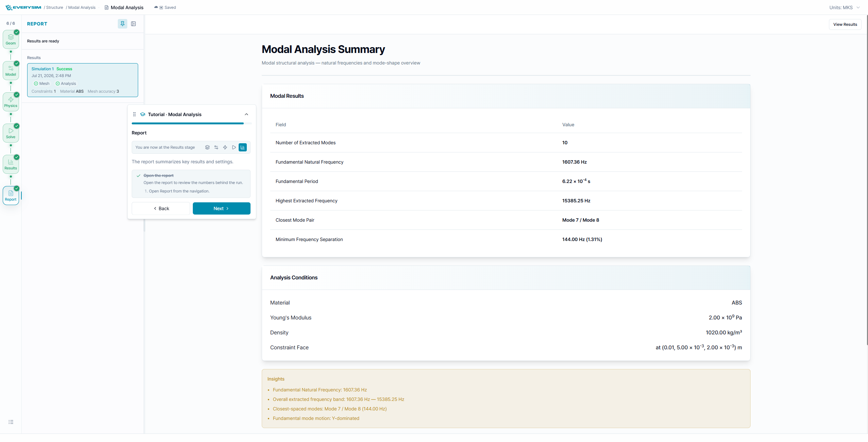The height and width of the screenshot is (442, 868).
Task: Click 'Closest-spaced modes' insight line
Action: pyautogui.click(x=330, y=409)
